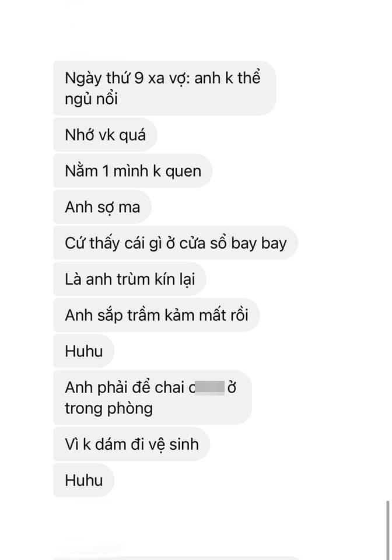This screenshot has width=392, height=560.
Task: Click the words 'ngủ nổi' in the first message
Action: pyautogui.click(x=91, y=99)
